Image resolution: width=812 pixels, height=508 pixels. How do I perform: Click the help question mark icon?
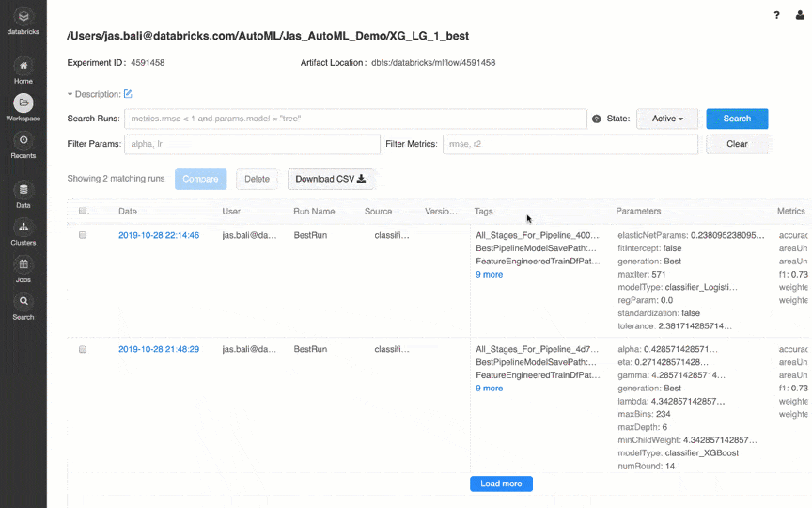(x=776, y=15)
